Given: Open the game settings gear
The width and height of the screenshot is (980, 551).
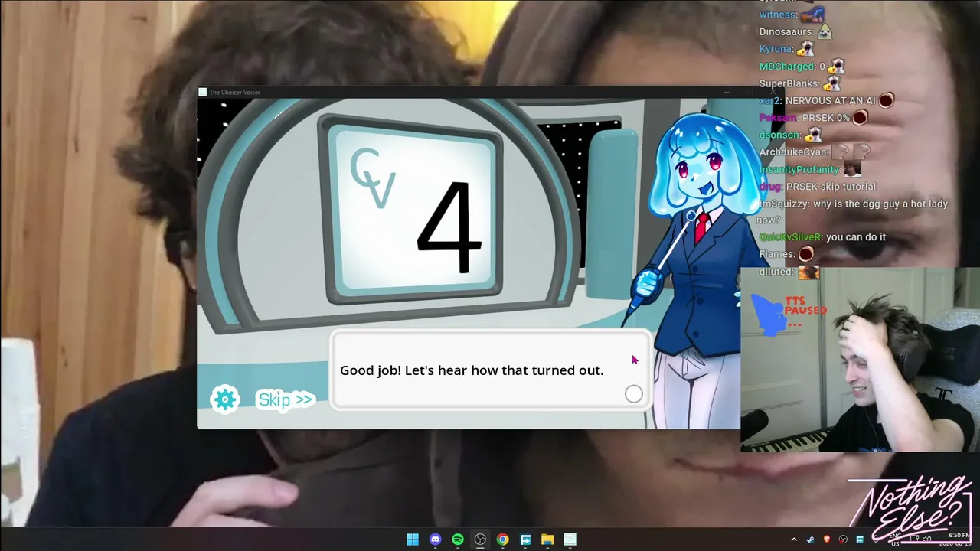Looking at the screenshot, I should (x=225, y=399).
